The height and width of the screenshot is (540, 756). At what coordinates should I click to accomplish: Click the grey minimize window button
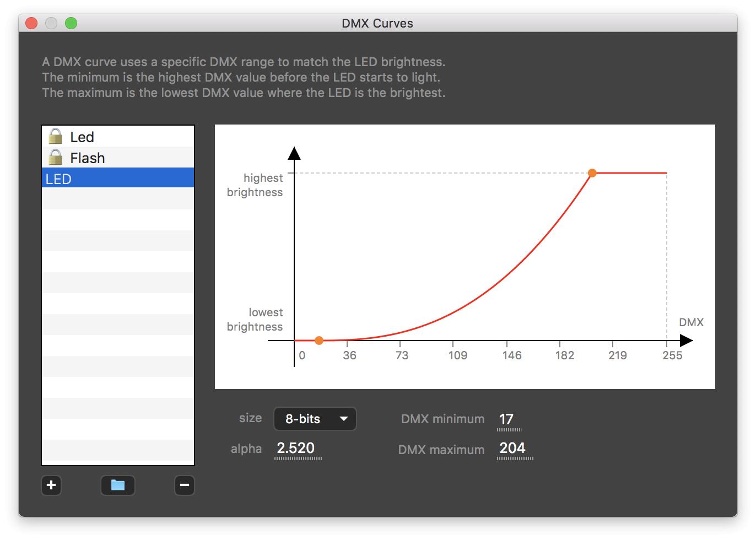tap(51, 23)
